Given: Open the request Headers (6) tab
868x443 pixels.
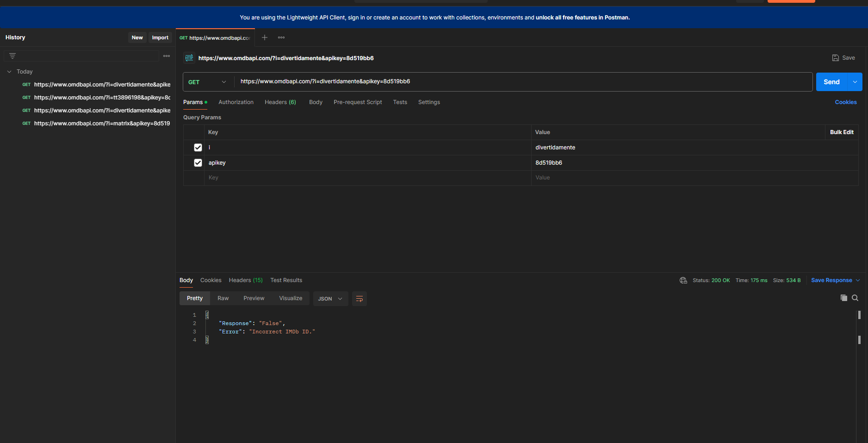Looking at the screenshot, I should coord(280,102).
